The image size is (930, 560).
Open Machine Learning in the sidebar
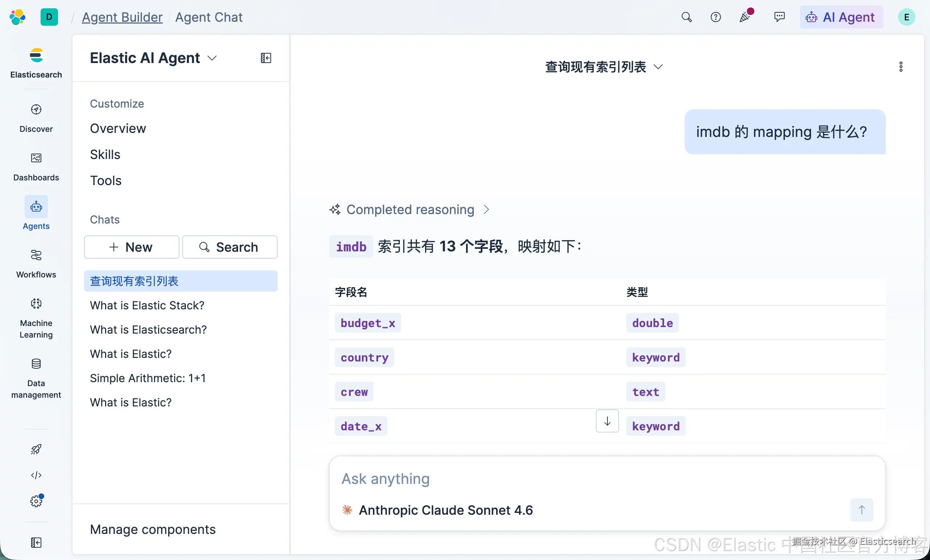[36, 318]
